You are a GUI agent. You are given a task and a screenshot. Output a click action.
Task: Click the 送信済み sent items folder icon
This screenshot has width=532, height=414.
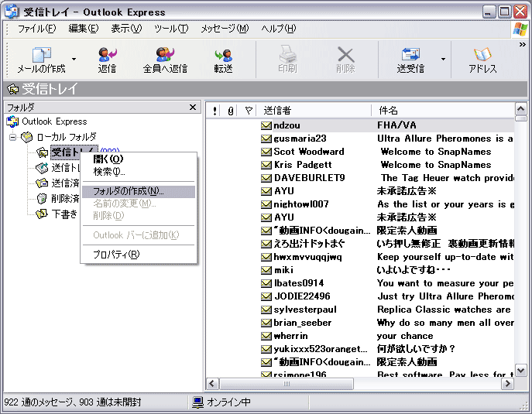[42, 183]
